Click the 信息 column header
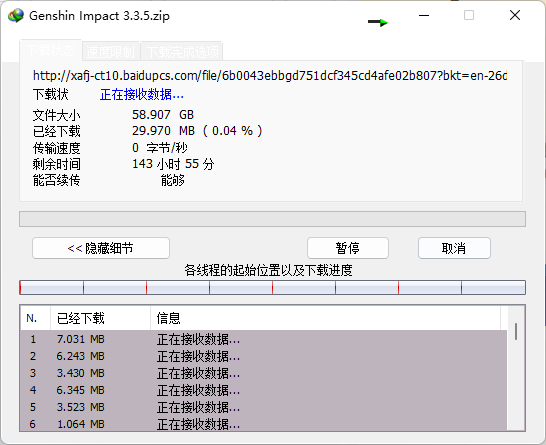Screen dimensions: 546x445 click(326, 318)
